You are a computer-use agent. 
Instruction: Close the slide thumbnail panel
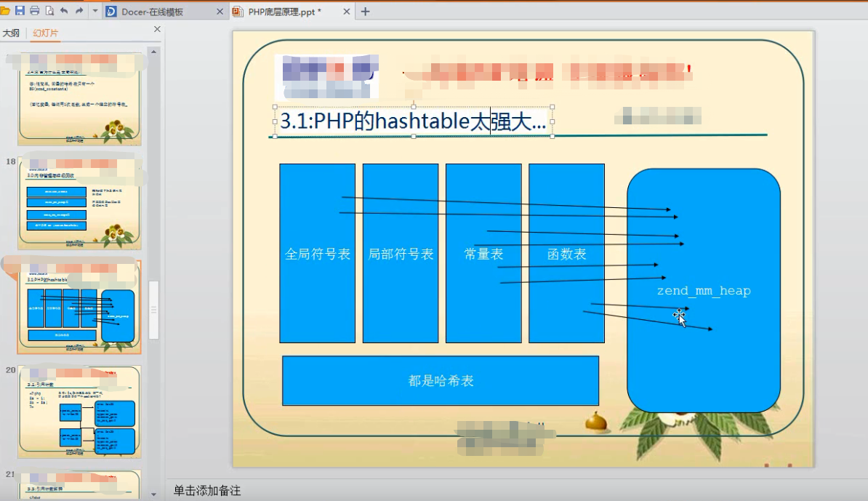pos(156,29)
